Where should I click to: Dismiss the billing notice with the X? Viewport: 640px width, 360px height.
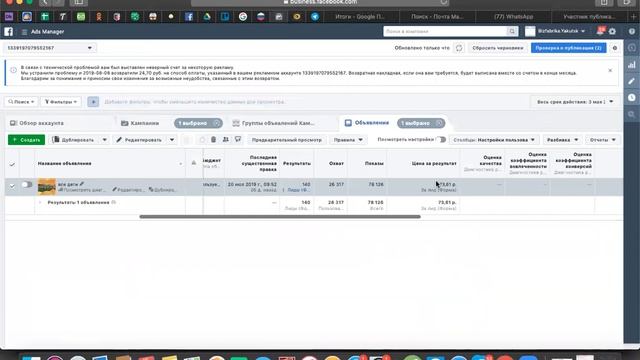[x=610, y=70]
